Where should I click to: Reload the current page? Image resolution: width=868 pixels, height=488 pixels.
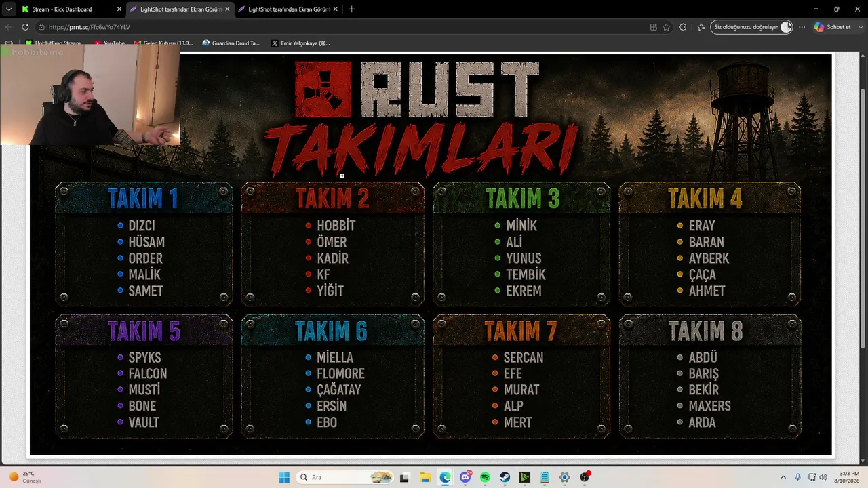(x=25, y=27)
